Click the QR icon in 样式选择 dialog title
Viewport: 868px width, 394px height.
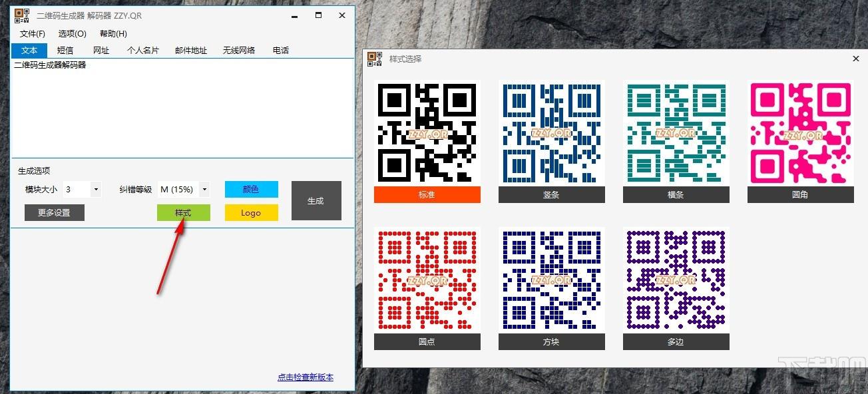pyautogui.click(x=375, y=59)
